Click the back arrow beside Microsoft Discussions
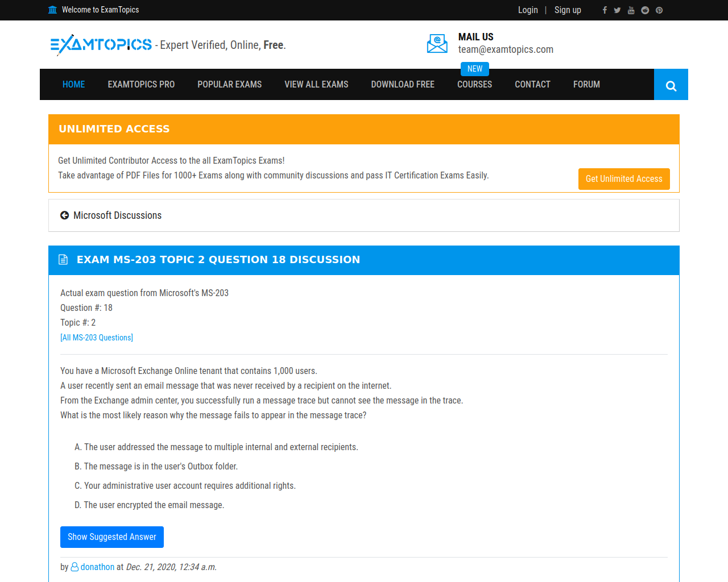 pyautogui.click(x=64, y=215)
